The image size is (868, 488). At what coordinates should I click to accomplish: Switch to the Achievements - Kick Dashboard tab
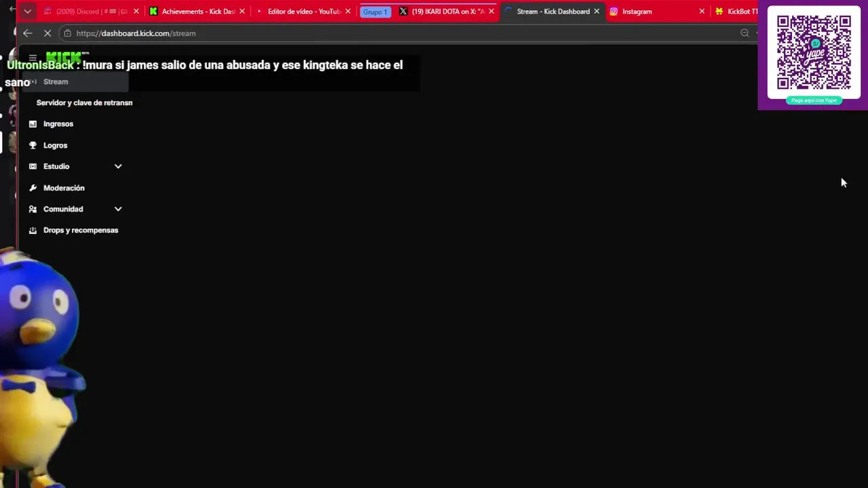197,12
